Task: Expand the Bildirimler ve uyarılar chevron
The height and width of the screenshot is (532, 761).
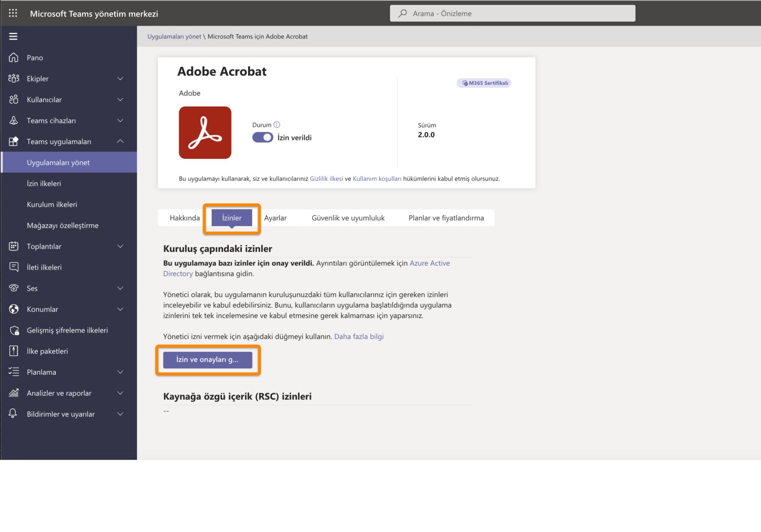Action: (120, 414)
